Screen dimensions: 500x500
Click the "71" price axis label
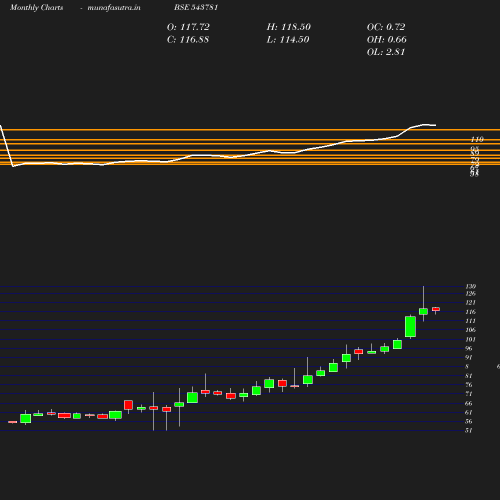pos(469,394)
